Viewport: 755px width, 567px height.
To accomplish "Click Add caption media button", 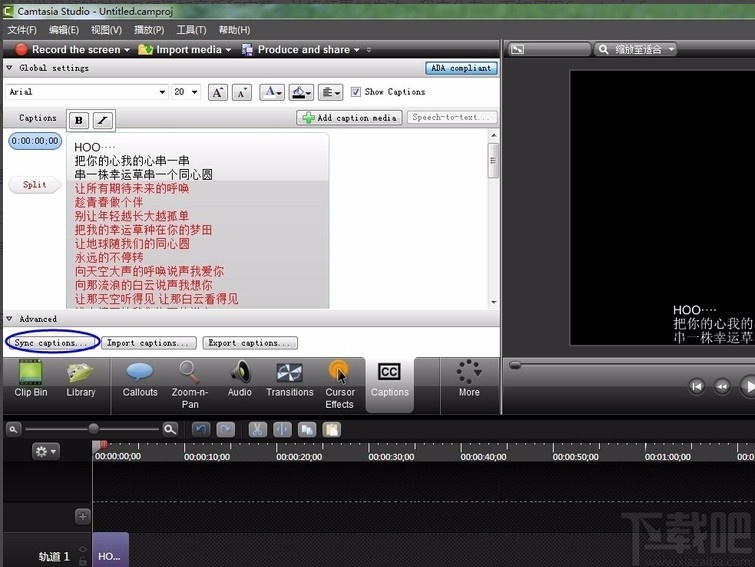I will click(x=350, y=117).
